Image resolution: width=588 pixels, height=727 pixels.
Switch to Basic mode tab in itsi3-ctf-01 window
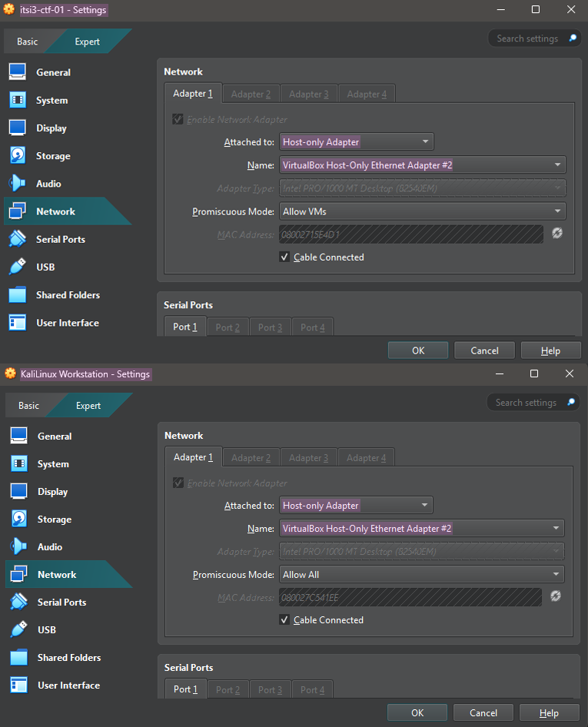[x=28, y=41]
